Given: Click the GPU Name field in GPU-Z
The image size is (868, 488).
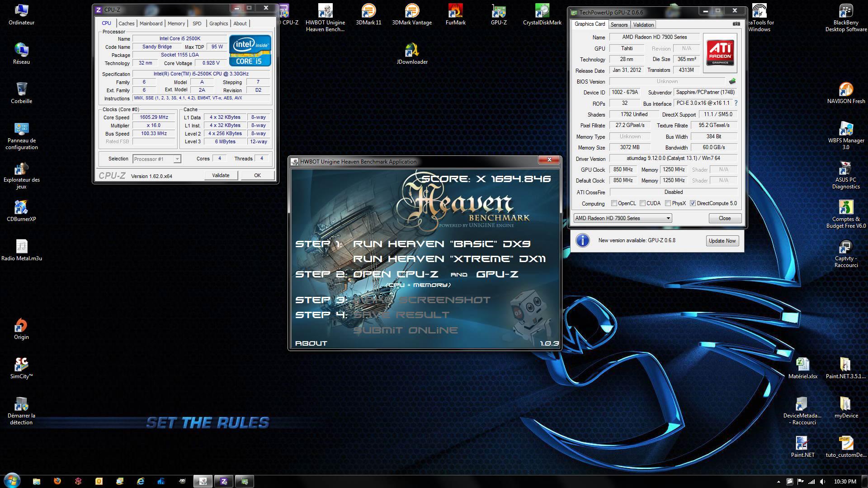Looking at the screenshot, I should (654, 37).
